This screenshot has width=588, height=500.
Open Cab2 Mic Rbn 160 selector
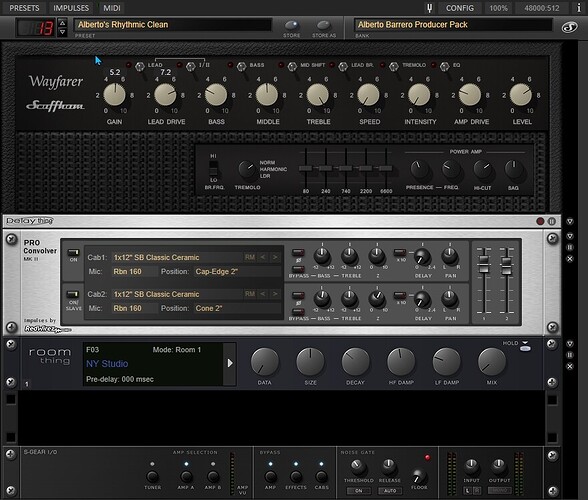pyautogui.click(x=134, y=308)
